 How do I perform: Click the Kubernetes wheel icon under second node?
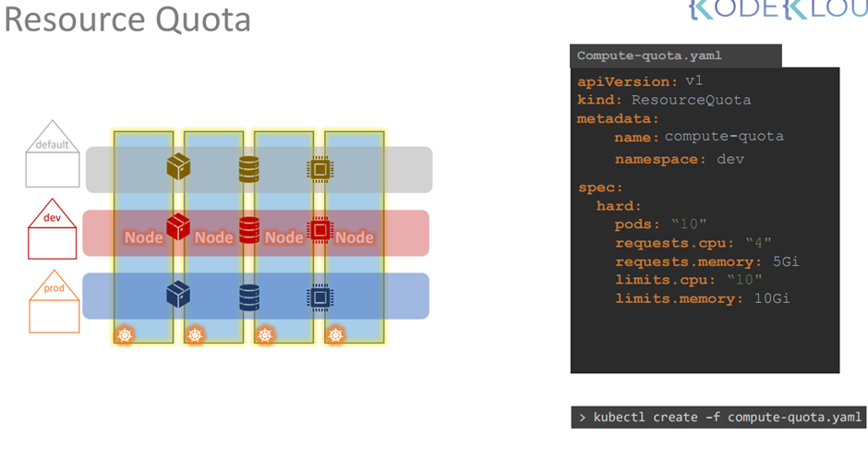[195, 335]
